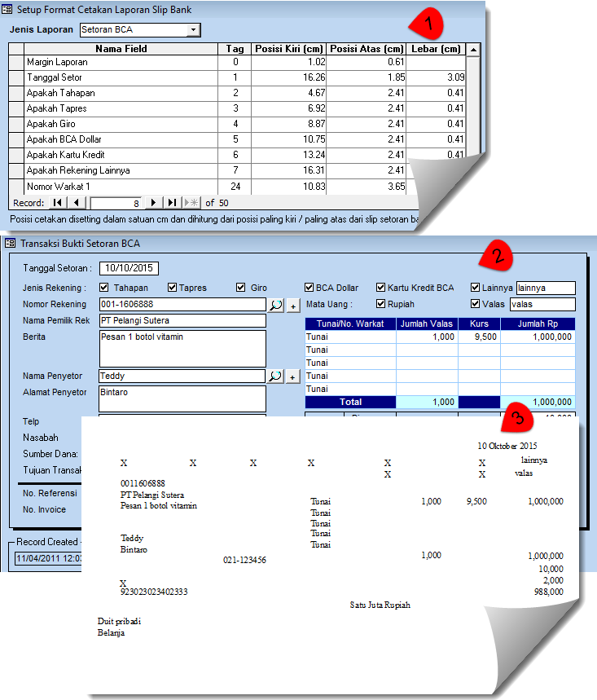
Task: Go to previous record in navigator
Action: (x=77, y=203)
